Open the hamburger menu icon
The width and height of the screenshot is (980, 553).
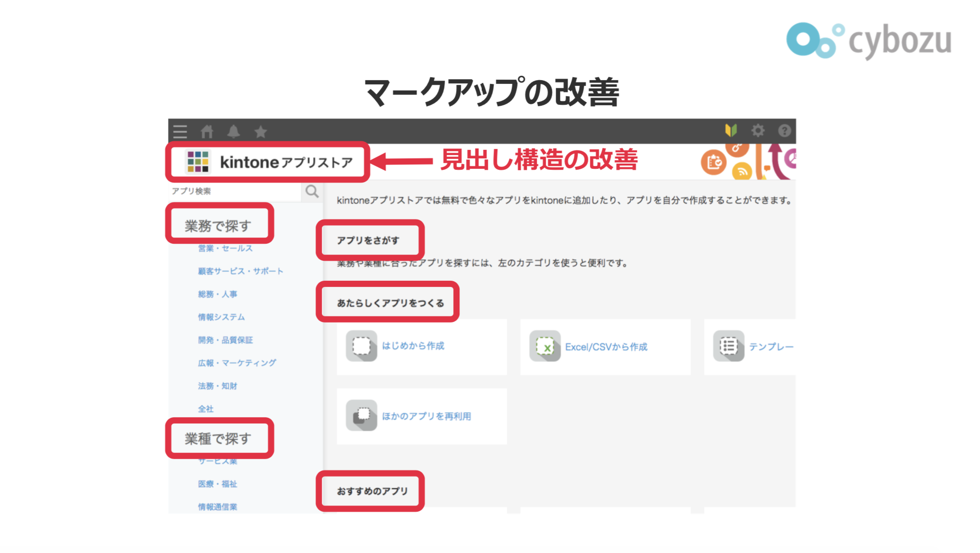click(180, 131)
